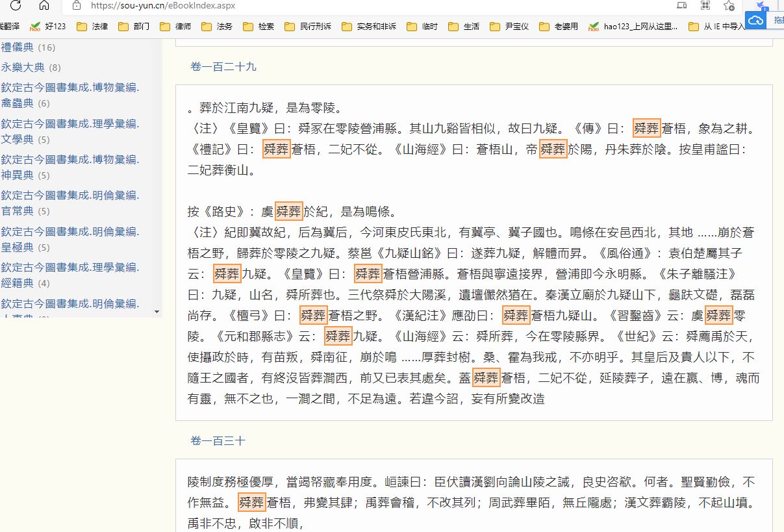Open the 检索 bookmark folder
784x532 pixels.
pyautogui.click(x=259, y=27)
